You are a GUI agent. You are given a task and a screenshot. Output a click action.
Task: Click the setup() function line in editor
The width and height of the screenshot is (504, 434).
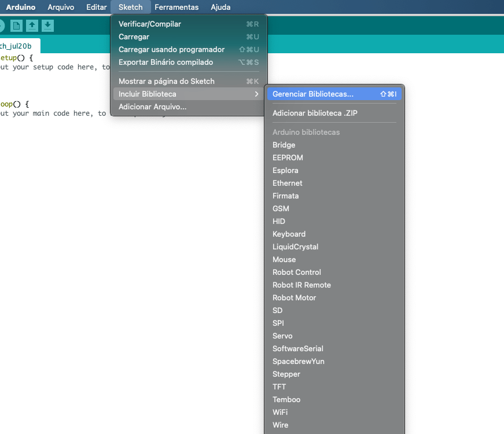(16, 58)
